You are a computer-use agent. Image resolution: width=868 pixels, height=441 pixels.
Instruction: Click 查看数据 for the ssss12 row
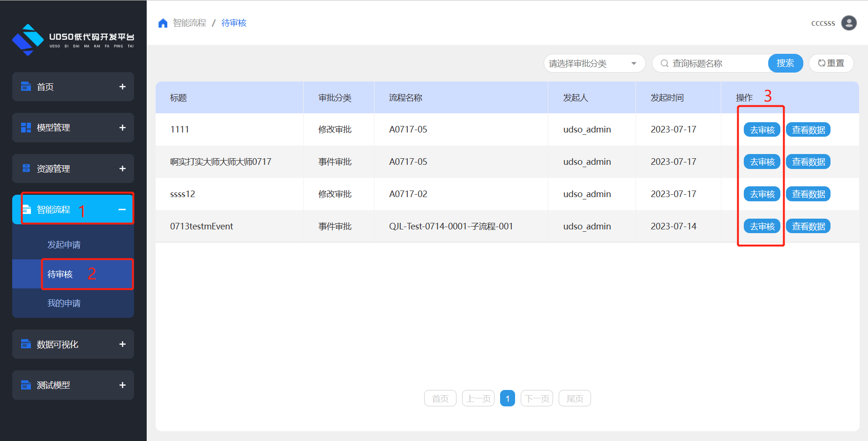808,194
